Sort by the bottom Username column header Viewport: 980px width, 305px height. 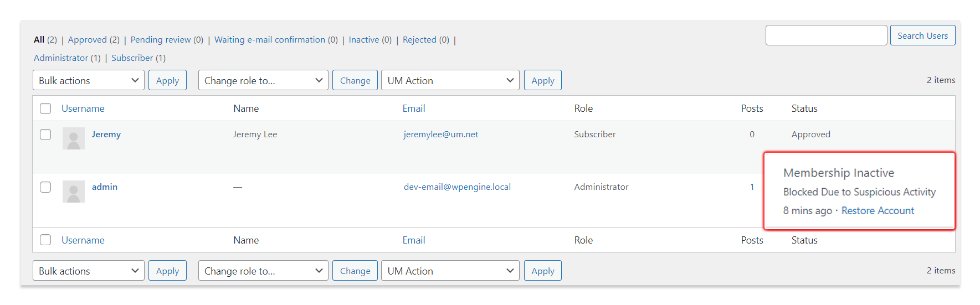click(83, 240)
